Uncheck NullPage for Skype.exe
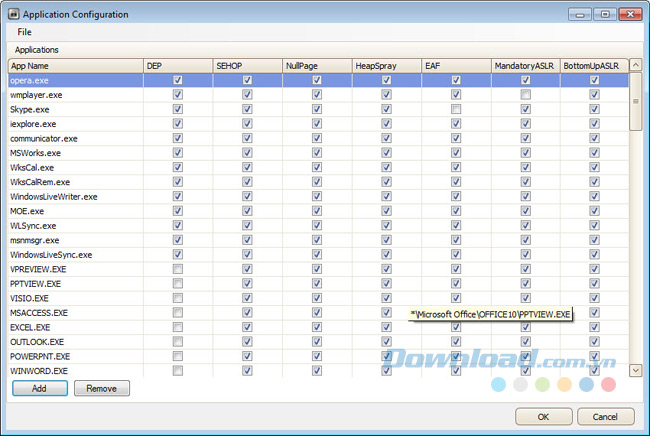 click(317, 109)
